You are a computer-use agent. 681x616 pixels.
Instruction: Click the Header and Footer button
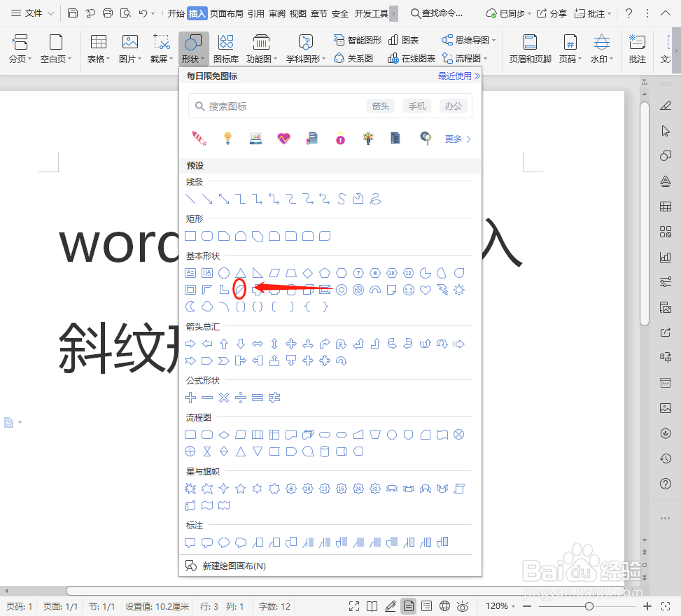(x=530, y=49)
